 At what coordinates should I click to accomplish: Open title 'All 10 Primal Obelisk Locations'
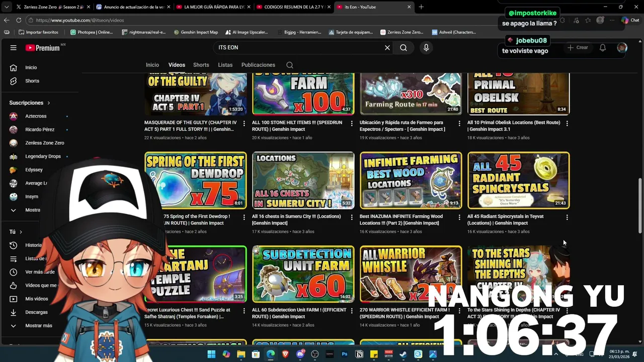pos(514,126)
